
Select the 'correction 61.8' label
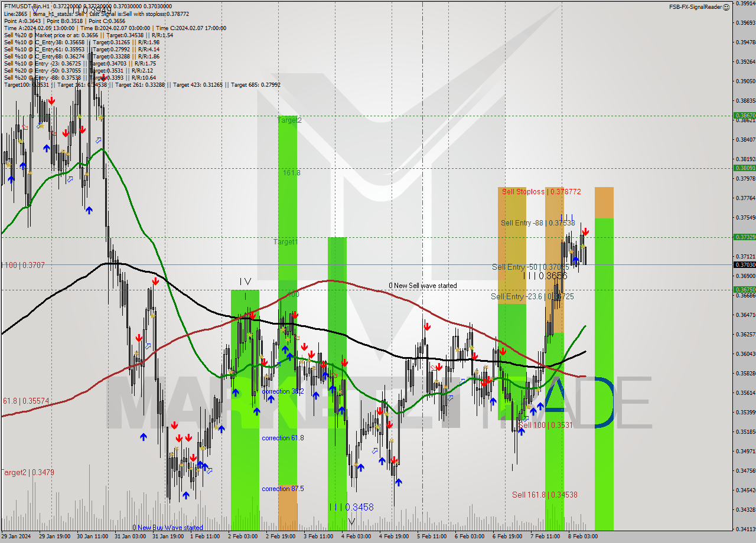pyautogui.click(x=283, y=438)
